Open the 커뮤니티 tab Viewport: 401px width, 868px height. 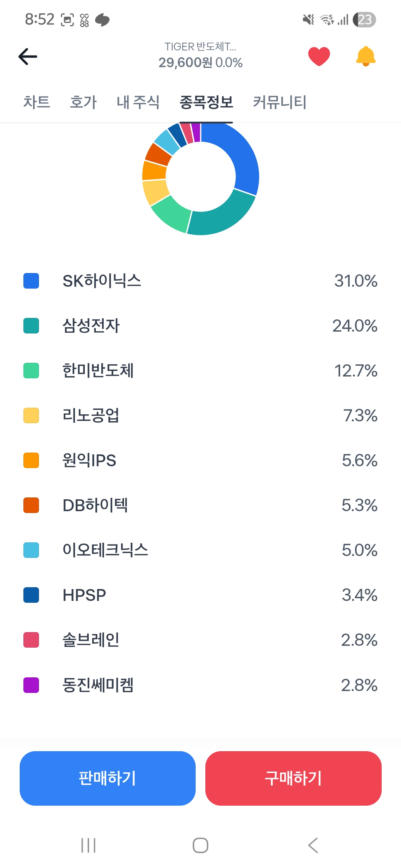[x=280, y=102]
